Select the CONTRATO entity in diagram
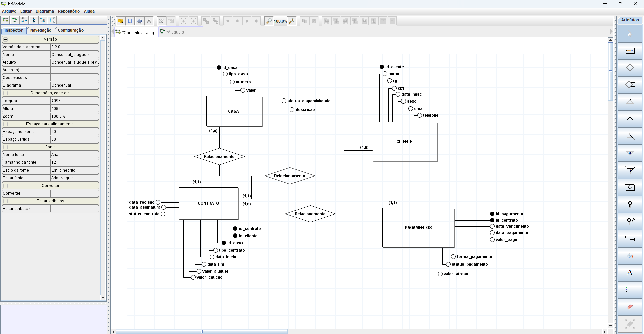 click(x=208, y=203)
